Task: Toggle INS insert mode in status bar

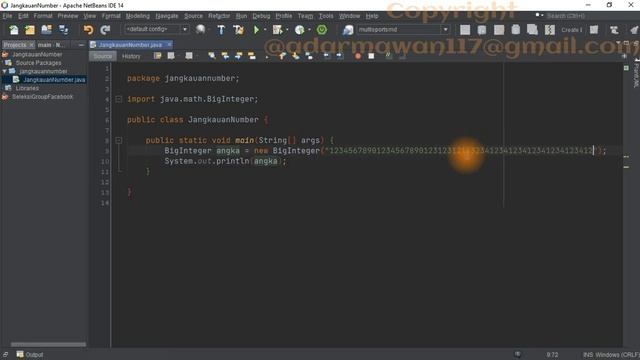Action: pos(588,355)
